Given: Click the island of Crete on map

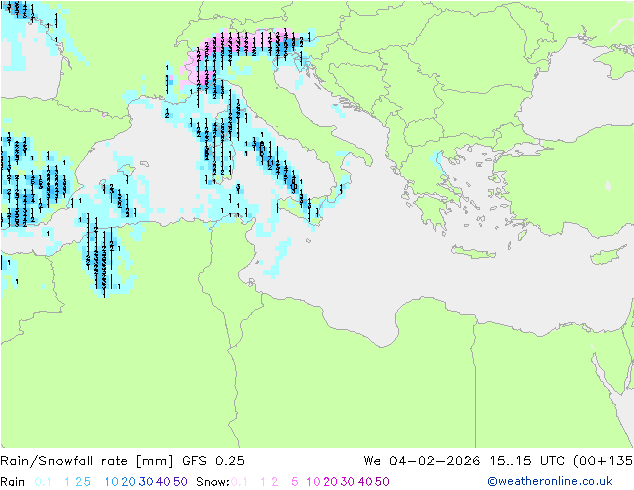Looking at the screenshot, I should [x=473, y=251].
